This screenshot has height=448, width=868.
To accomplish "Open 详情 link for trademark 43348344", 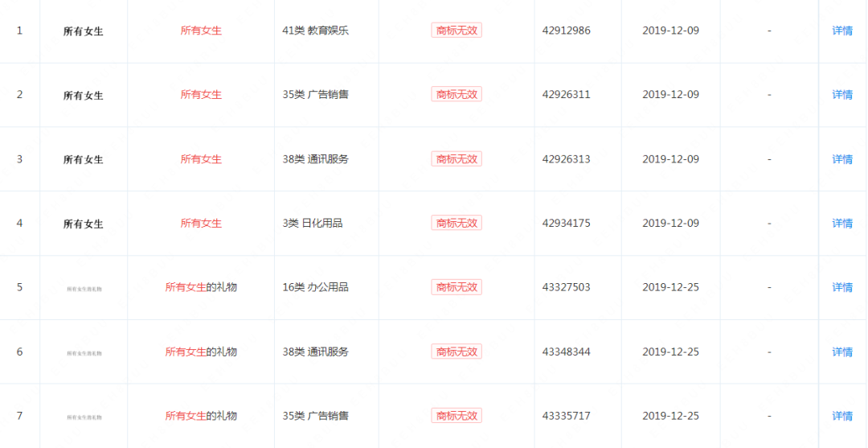I will [x=842, y=351].
